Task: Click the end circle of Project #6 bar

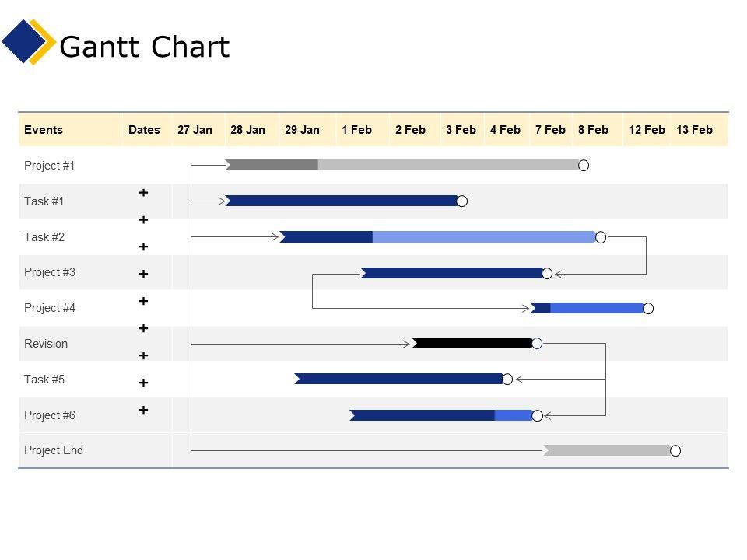Action: click(537, 416)
